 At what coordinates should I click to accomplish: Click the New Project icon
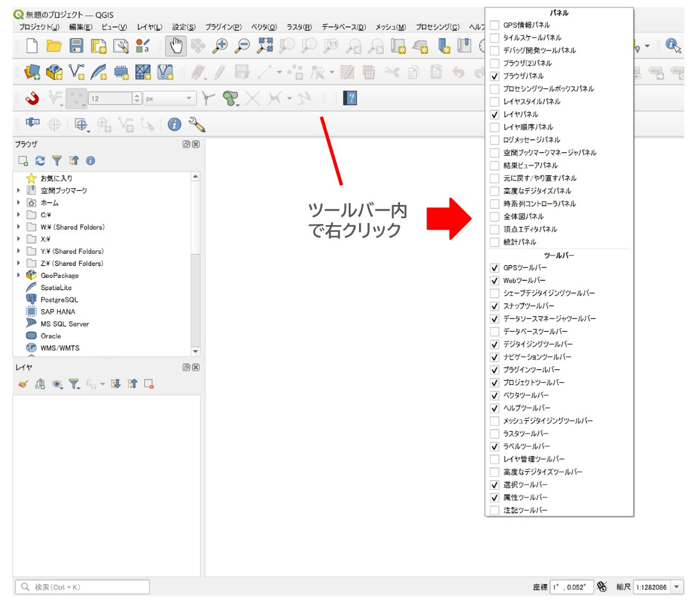32,45
